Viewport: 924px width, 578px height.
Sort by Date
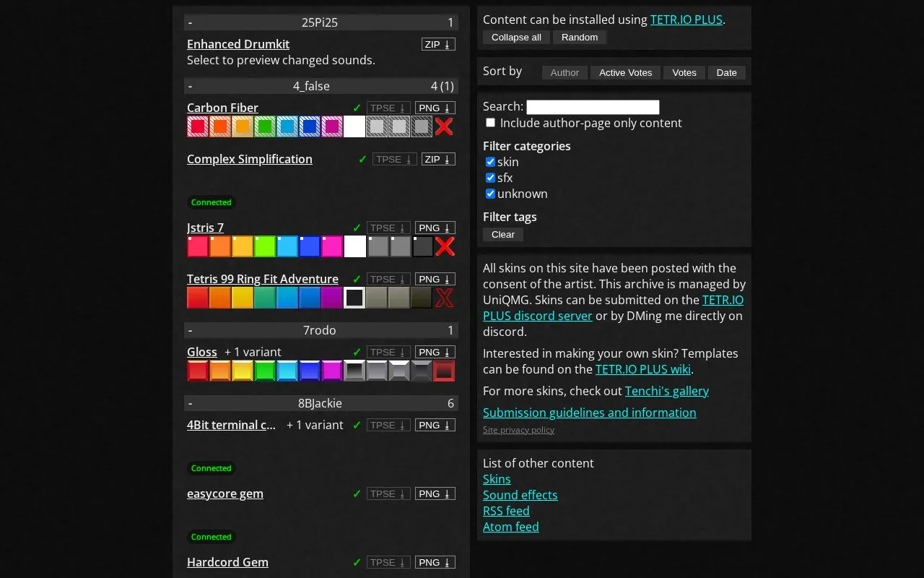(726, 72)
